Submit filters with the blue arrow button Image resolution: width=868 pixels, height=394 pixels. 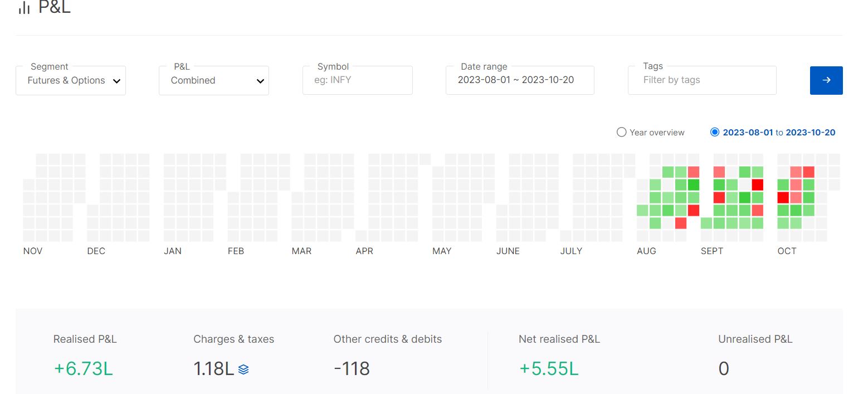pos(826,80)
